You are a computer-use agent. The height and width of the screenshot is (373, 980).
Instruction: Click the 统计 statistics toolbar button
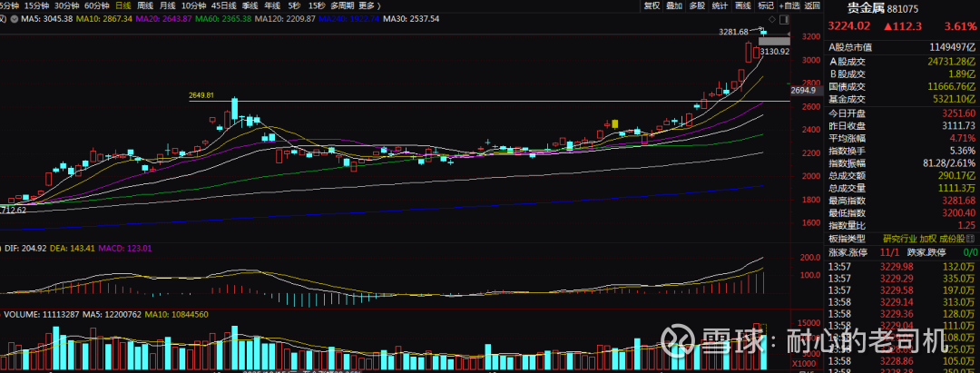point(720,5)
